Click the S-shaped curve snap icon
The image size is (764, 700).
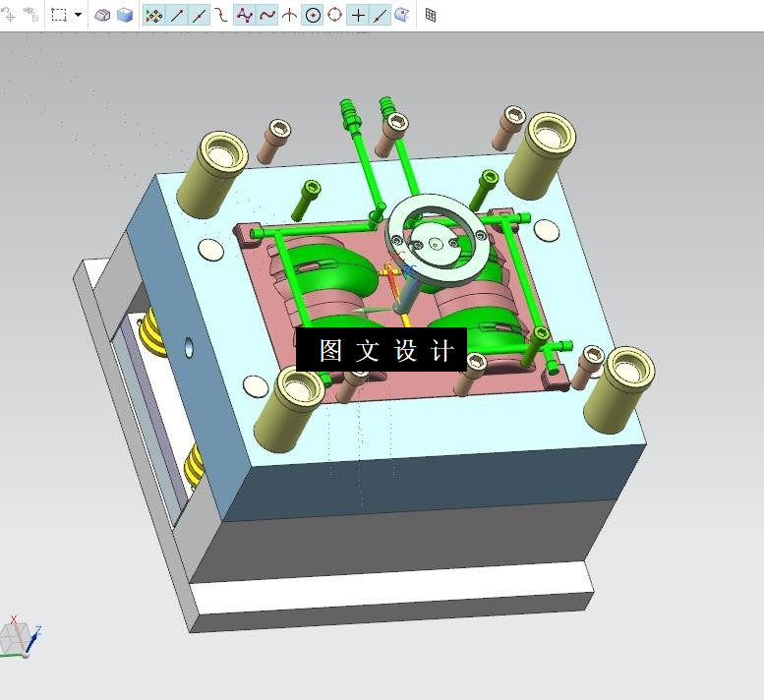coord(221,16)
